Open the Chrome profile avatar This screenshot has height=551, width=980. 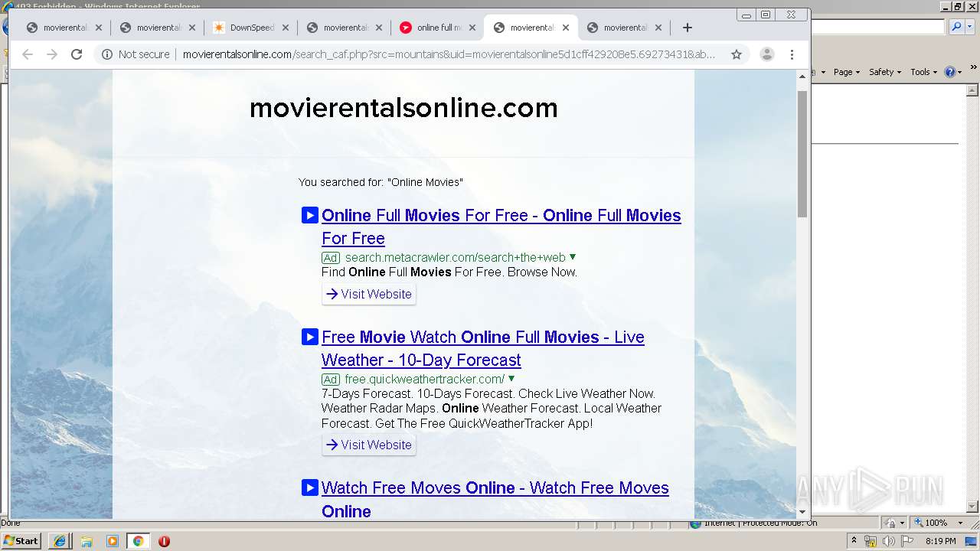click(x=766, y=54)
